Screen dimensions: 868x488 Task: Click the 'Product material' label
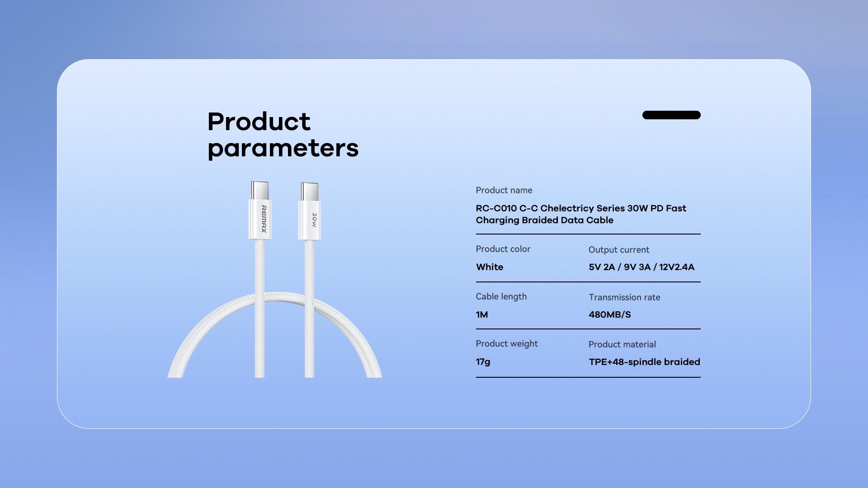pyautogui.click(x=622, y=344)
